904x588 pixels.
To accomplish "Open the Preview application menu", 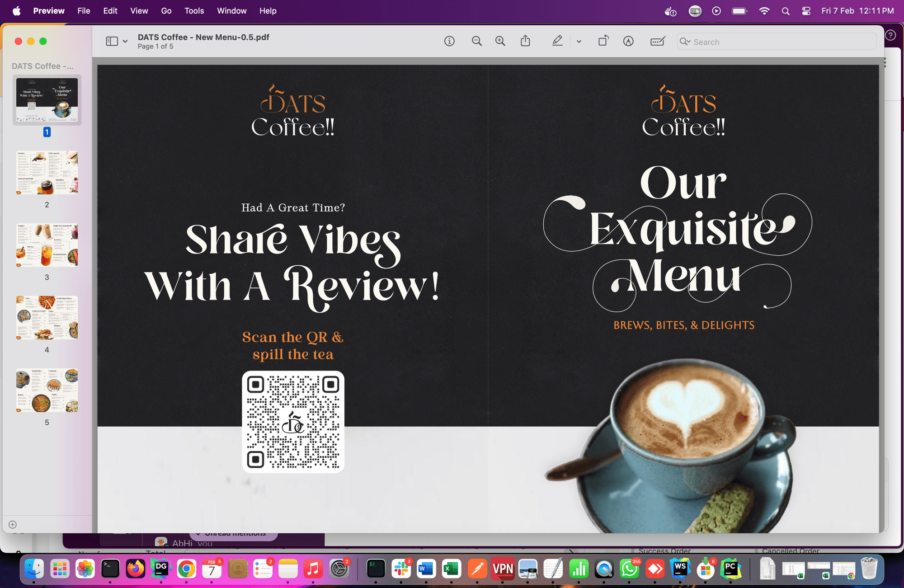I will coord(49,11).
